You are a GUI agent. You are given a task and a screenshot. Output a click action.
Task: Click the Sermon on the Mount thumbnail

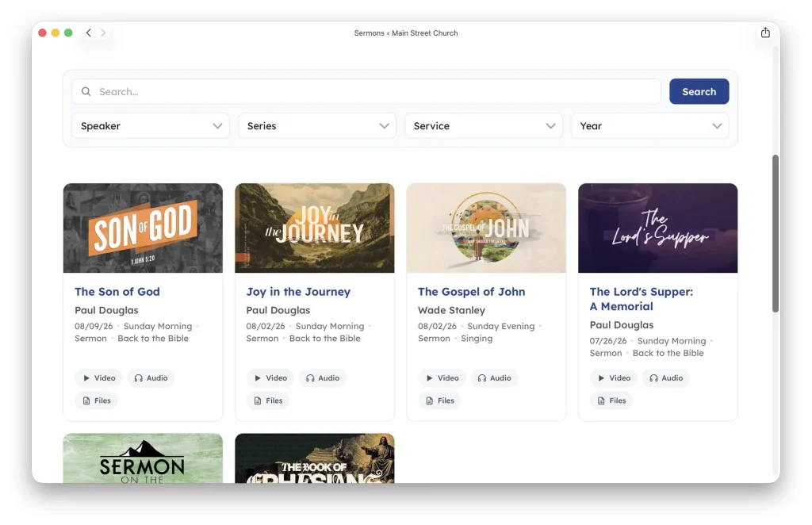[x=143, y=458]
